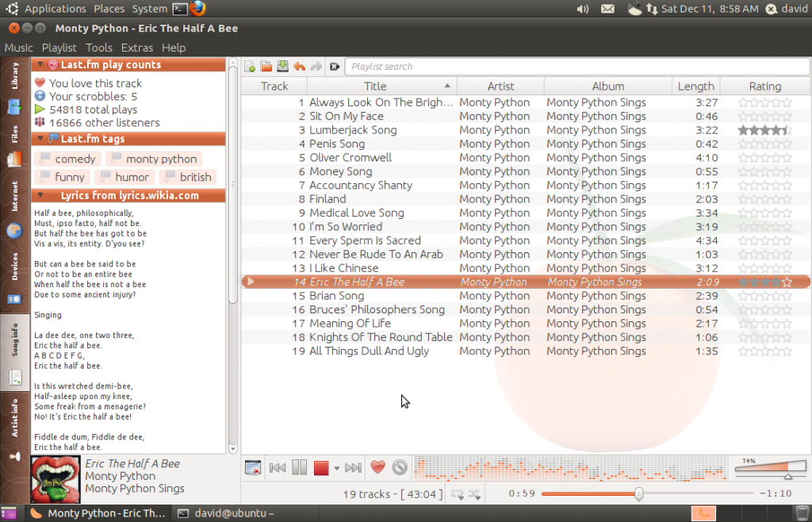Pause playback of Eric The Half A Bee
This screenshot has width=812, height=522.
click(299, 467)
